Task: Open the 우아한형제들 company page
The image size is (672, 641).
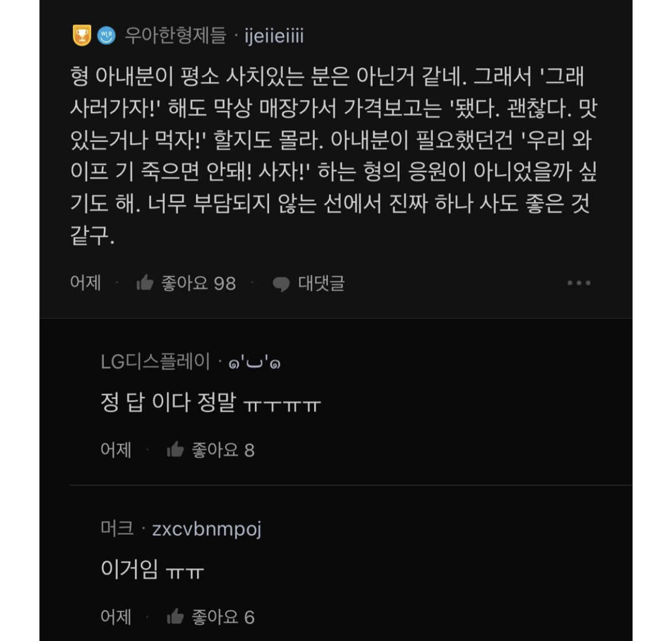Action: tap(175, 36)
